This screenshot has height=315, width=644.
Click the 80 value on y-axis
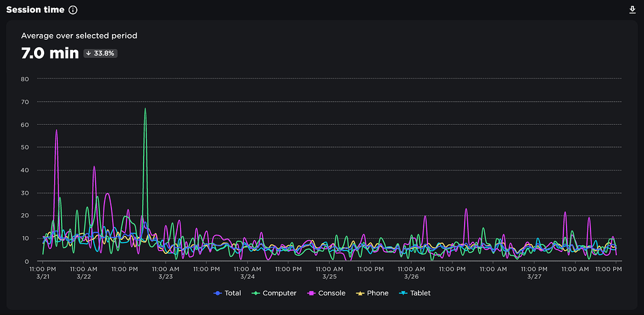24,79
